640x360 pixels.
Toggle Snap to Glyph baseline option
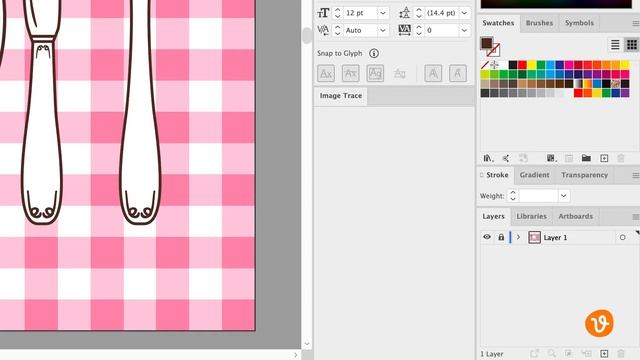point(326,73)
